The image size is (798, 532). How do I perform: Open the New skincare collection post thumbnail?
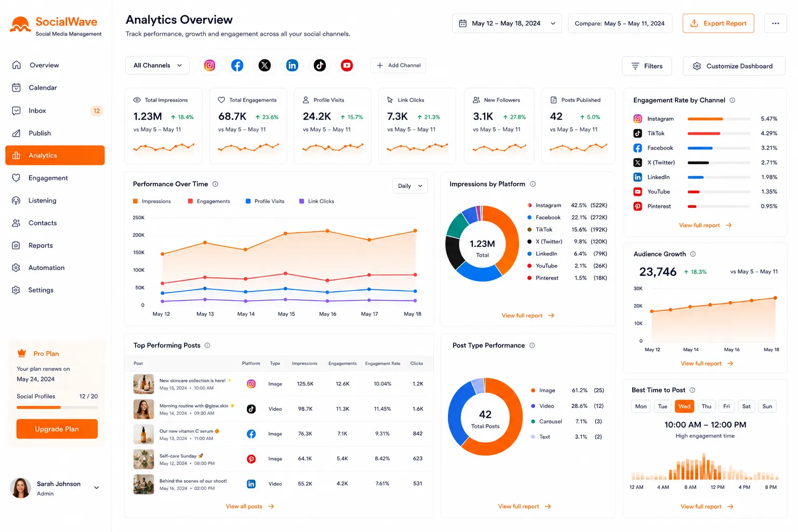coord(143,384)
